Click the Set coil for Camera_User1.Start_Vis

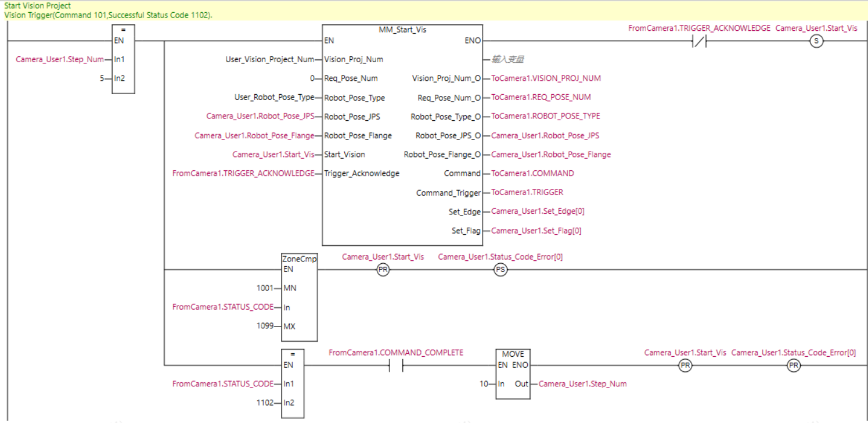pos(816,41)
